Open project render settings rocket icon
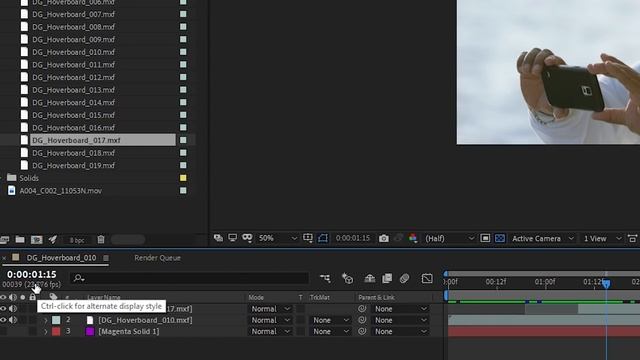This screenshot has width=640, height=360. point(53,239)
